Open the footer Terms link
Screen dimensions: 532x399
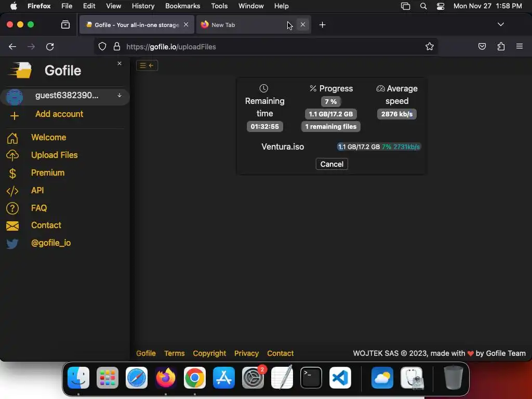175,353
